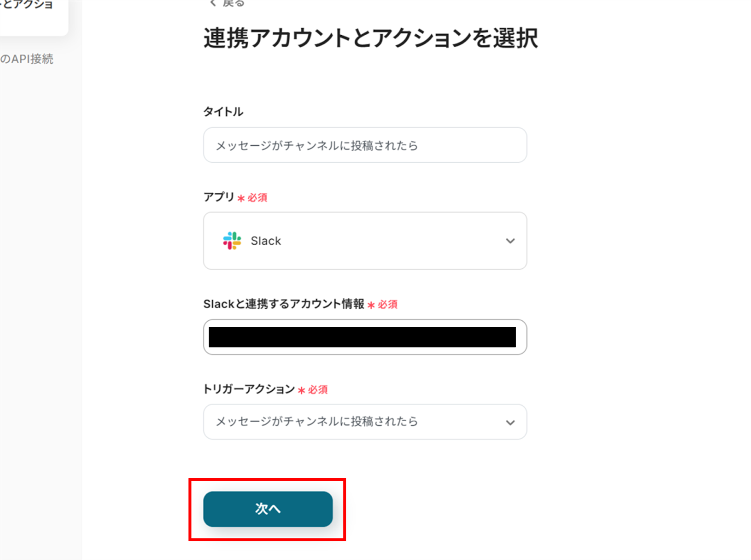
Task: Open the API接続 step in sidebar
Action: click(x=27, y=59)
